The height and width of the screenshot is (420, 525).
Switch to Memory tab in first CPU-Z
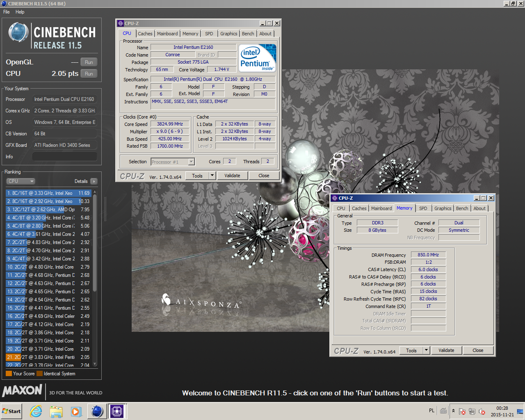click(190, 34)
